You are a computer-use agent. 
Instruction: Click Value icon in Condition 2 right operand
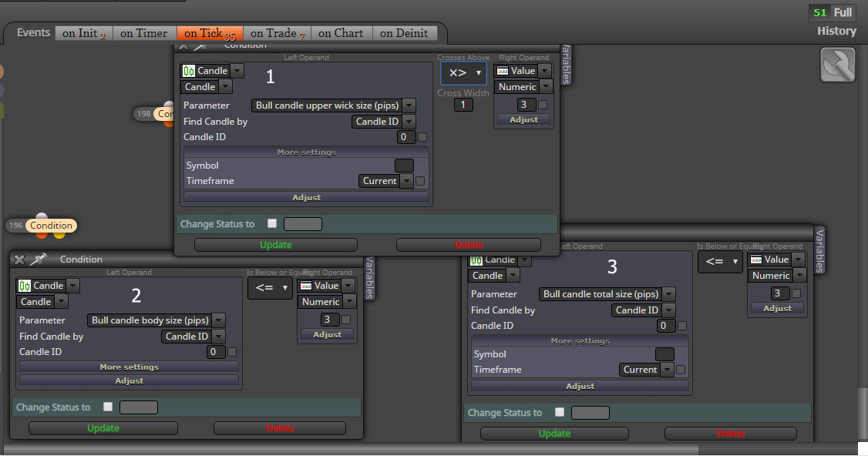tap(306, 286)
